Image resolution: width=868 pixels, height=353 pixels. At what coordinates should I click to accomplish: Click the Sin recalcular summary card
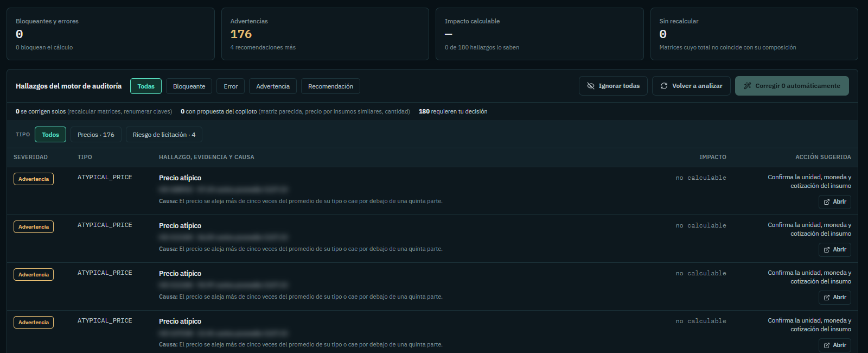[754, 34]
